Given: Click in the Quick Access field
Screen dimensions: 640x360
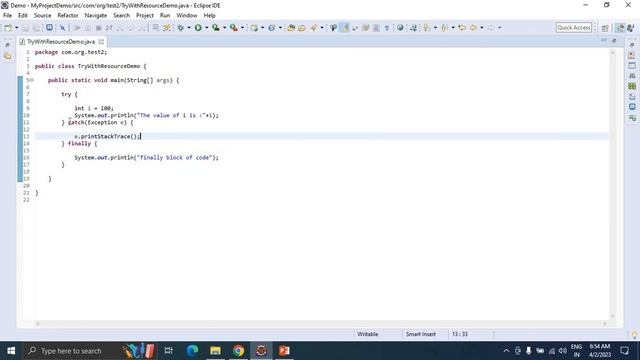Looking at the screenshot, I should pos(573,27).
